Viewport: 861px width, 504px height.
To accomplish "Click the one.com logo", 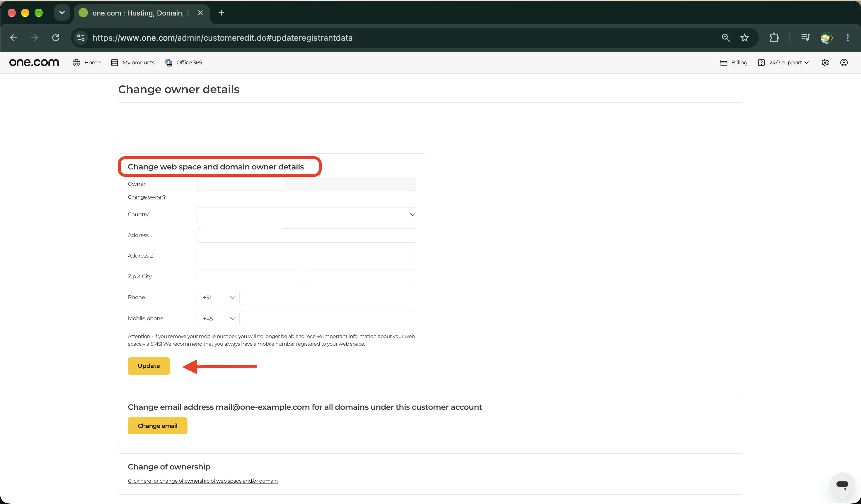I will 34,62.
